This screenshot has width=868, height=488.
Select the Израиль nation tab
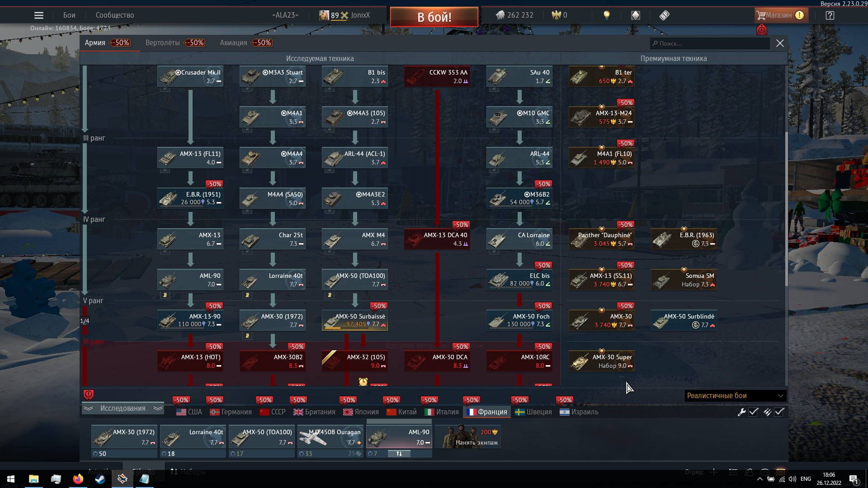tap(579, 412)
